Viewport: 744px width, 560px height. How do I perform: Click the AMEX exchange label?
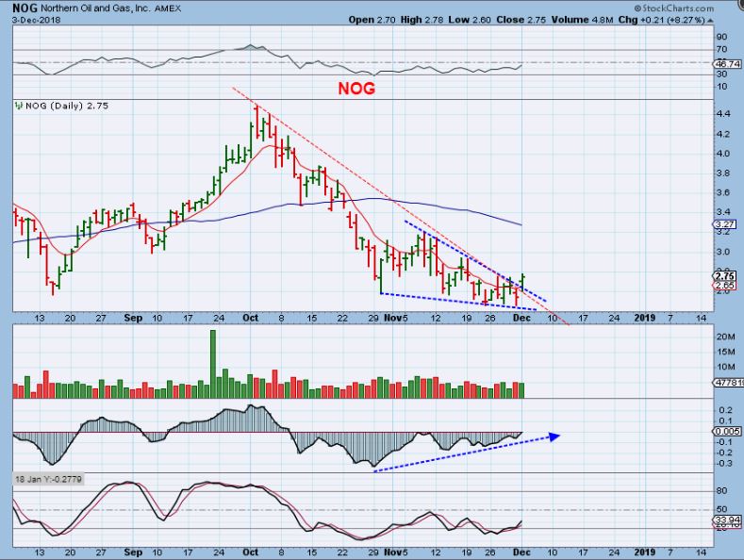(x=168, y=8)
